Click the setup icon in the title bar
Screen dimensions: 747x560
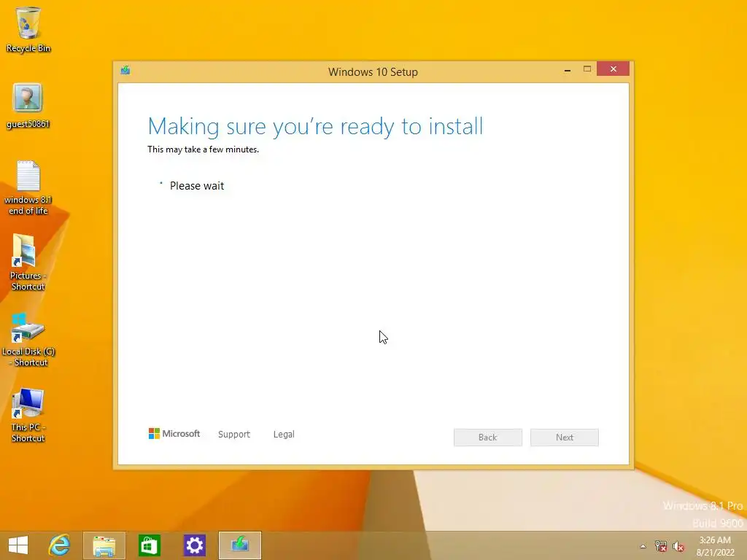pos(125,71)
